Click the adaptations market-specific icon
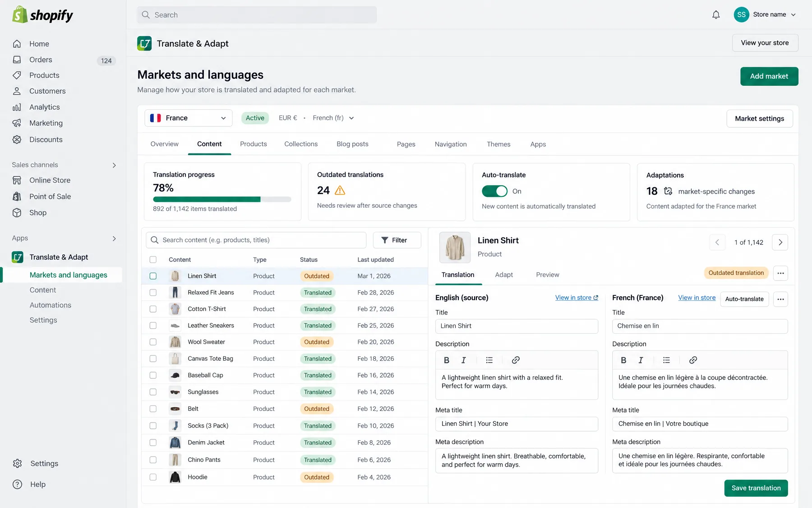 (668, 191)
